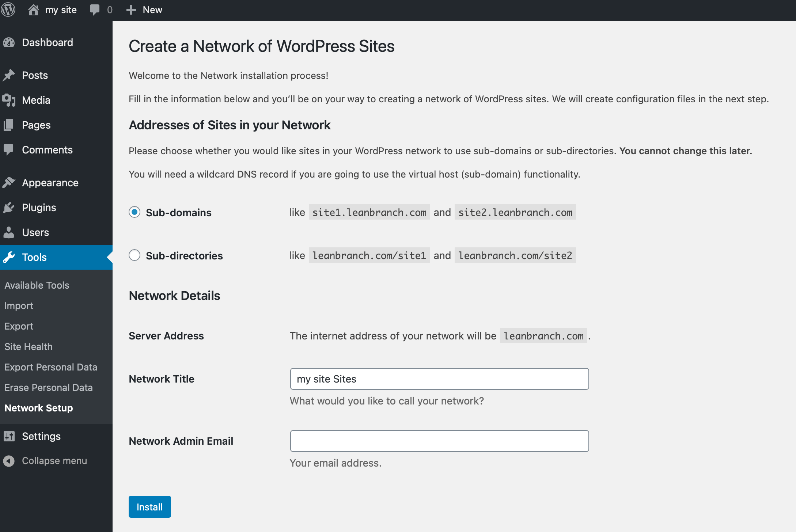The height and width of the screenshot is (532, 796).
Task: Click the WordPress logo icon
Action: tap(9, 9)
